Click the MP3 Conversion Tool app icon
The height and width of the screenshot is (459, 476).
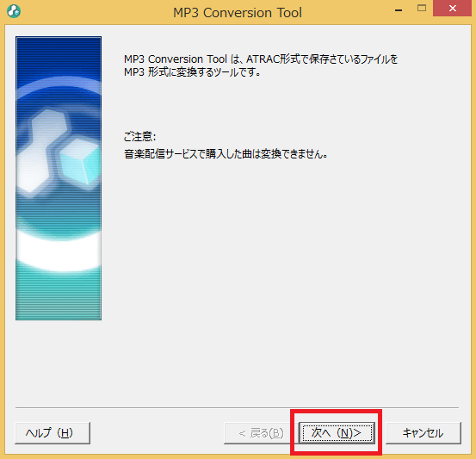pos(14,11)
